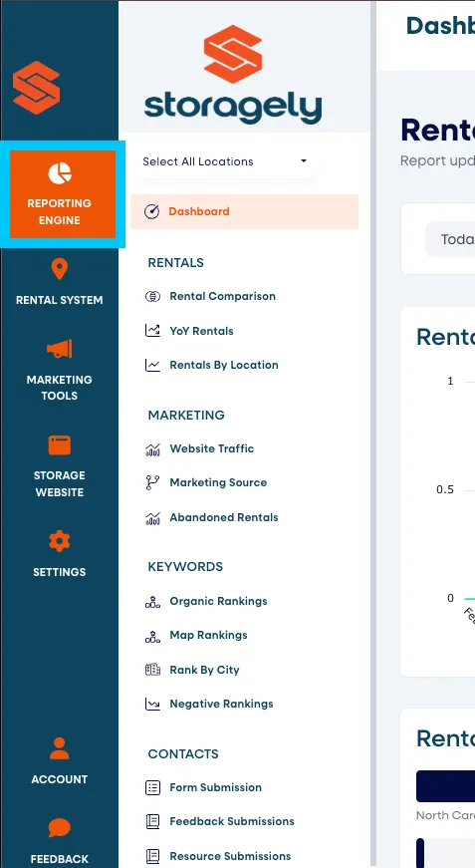Image resolution: width=475 pixels, height=868 pixels.
Task: Open the Feedback speech bubble icon
Action: [x=59, y=829]
